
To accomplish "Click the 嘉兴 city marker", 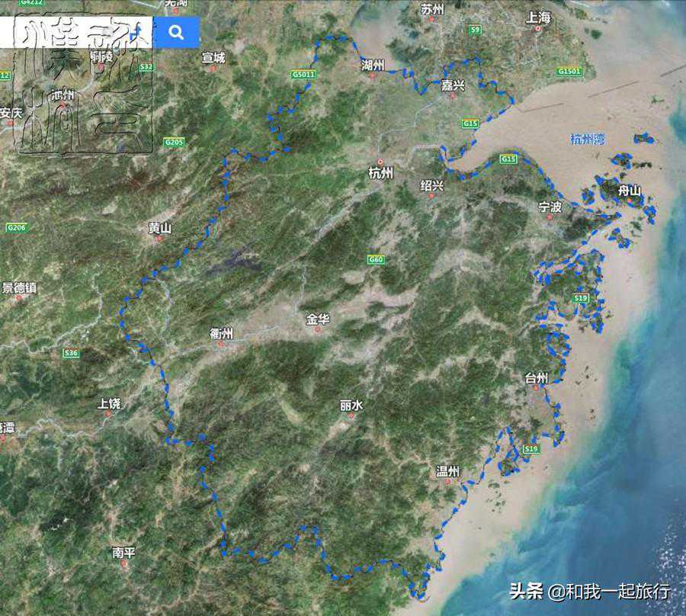I will click(453, 85).
